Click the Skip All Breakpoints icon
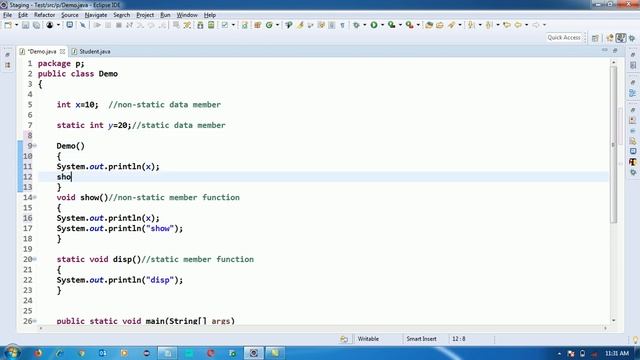 tap(83, 25)
